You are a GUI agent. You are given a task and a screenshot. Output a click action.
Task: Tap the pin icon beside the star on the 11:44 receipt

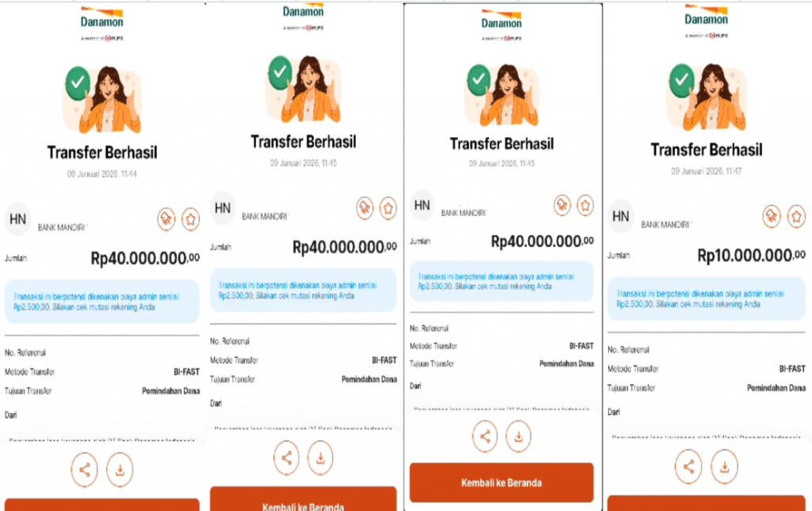(167, 219)
